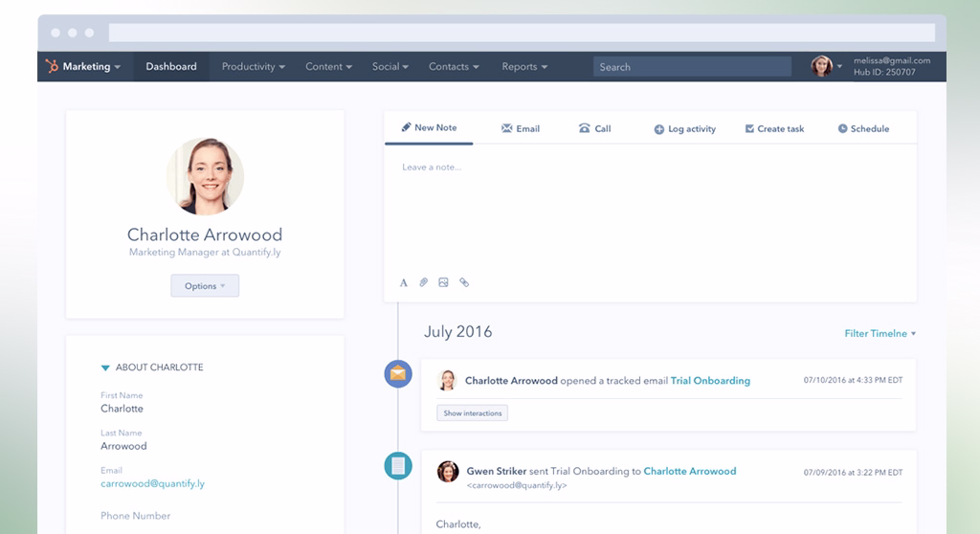Click the '07/10/2016 at 4:33 PM EDT' timestamp
The height and width of the screenshot is (534, 980).
tap(853, 380)
